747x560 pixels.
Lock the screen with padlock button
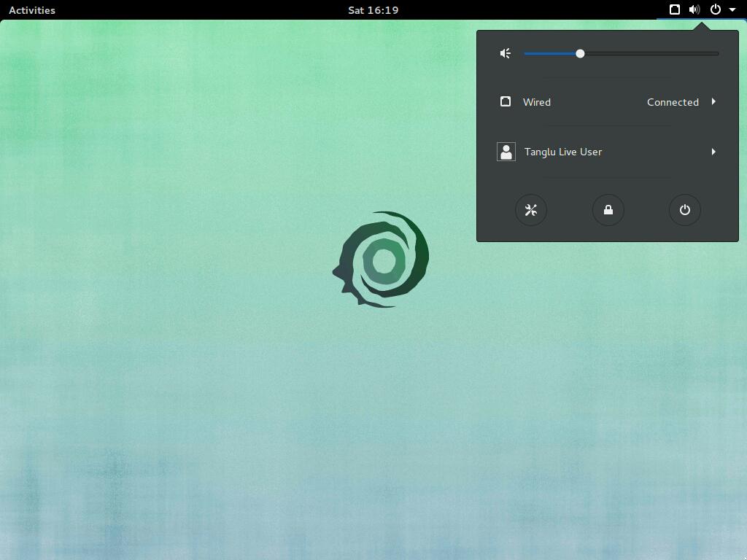point(608,210)
